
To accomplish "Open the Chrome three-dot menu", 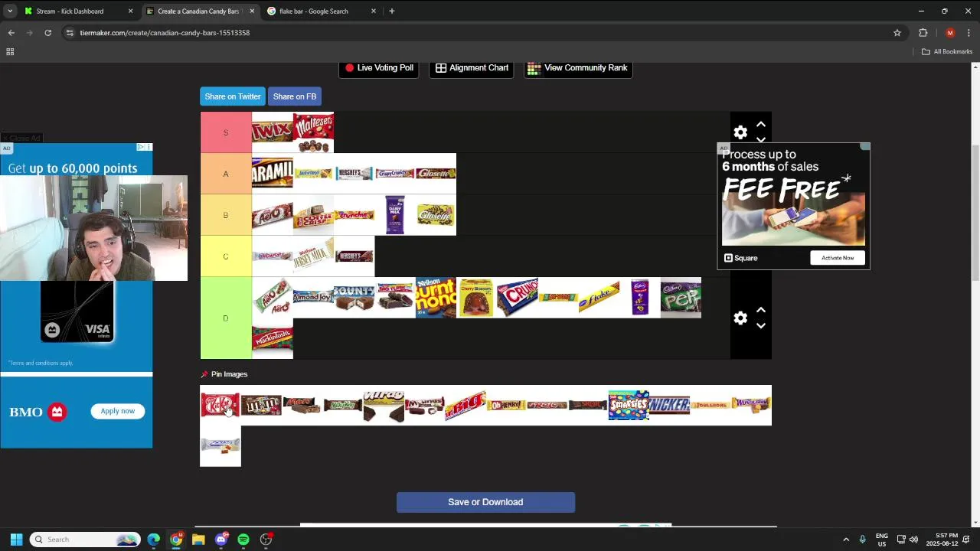I will coord(969,33).
